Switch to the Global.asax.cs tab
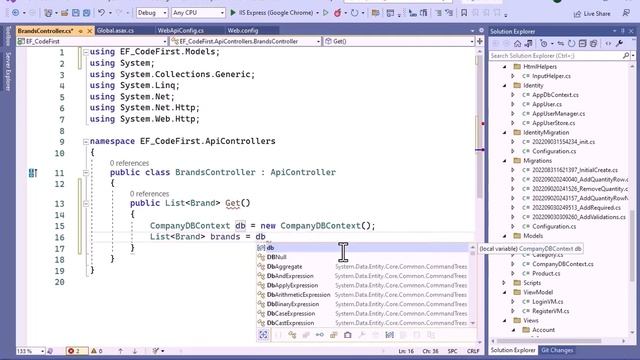 [116, 31]
